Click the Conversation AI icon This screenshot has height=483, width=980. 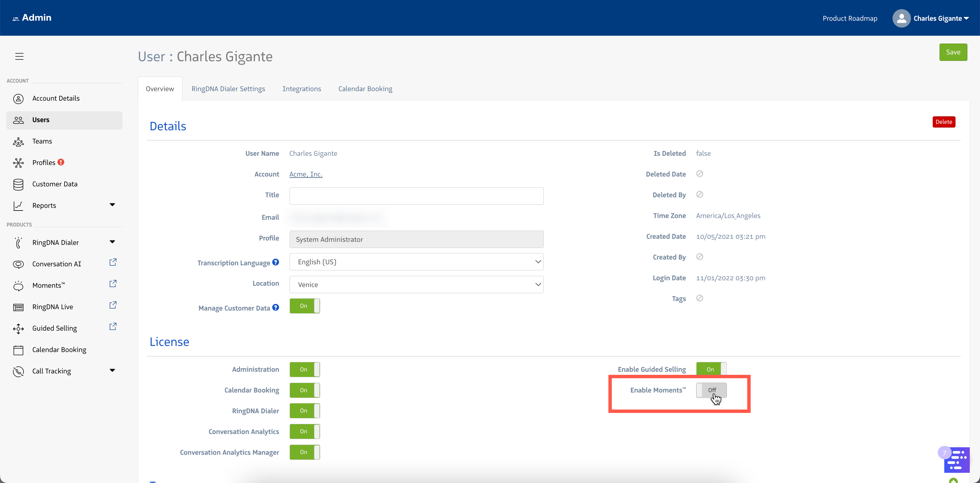coord(18,264)
